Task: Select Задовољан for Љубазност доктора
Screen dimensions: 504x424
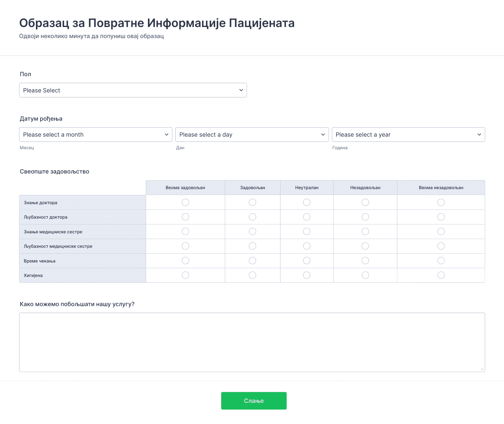Action: pyautogui.click(x=252, y=217)
